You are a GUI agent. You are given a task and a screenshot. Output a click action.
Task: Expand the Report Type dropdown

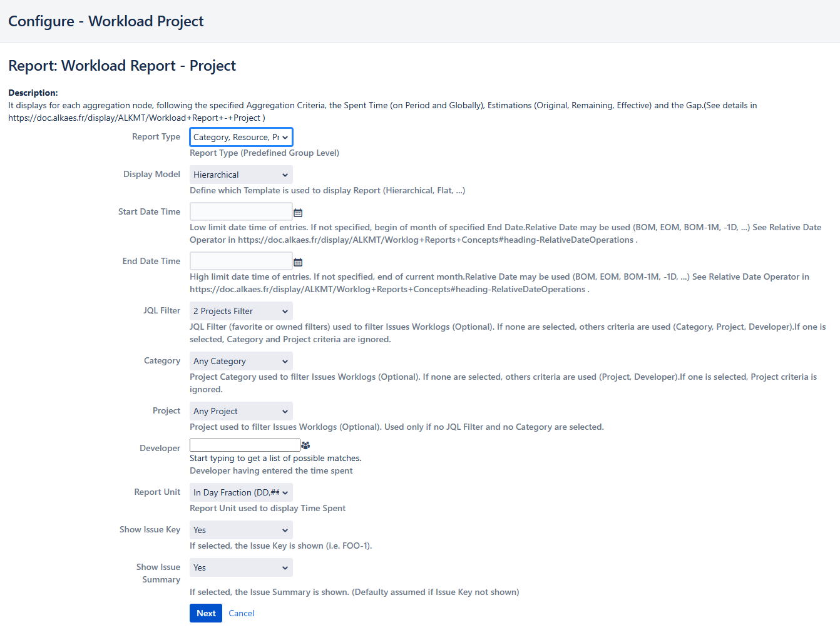point(241,137)
